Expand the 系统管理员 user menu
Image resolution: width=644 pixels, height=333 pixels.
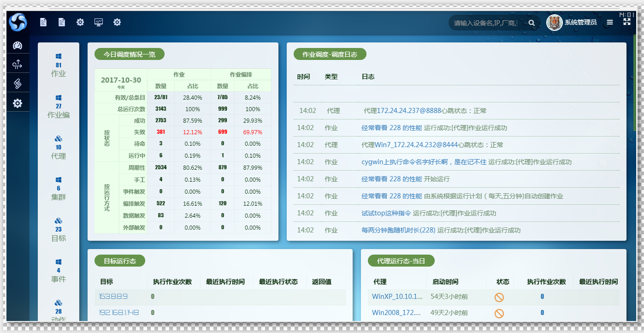point(580,22)
